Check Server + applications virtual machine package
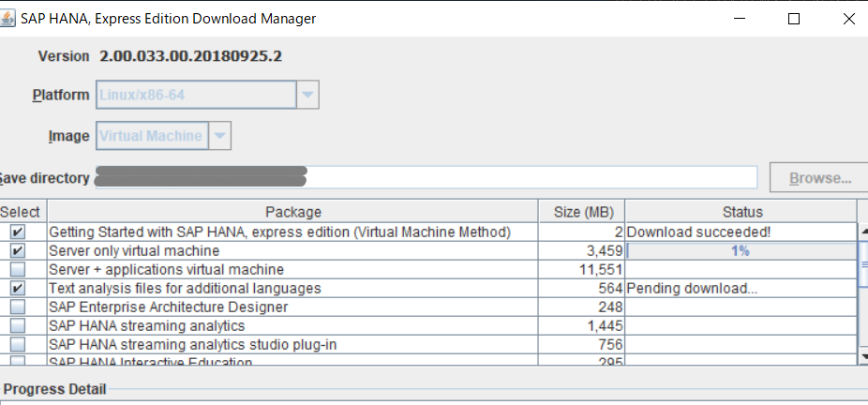 18,270
